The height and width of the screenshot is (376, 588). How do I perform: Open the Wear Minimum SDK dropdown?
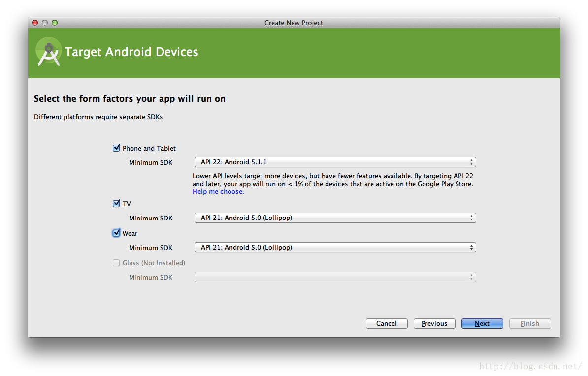coord(335,248)
